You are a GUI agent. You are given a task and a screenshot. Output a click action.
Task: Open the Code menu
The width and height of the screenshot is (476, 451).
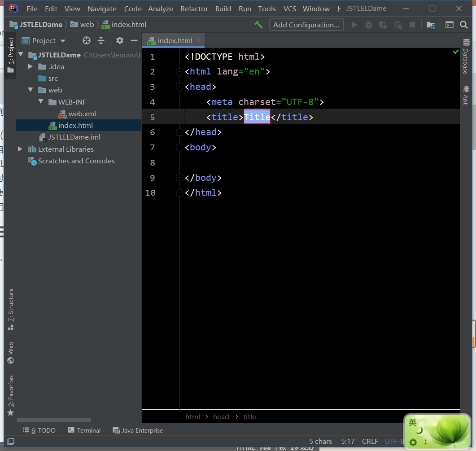click(x=133, y=9)
